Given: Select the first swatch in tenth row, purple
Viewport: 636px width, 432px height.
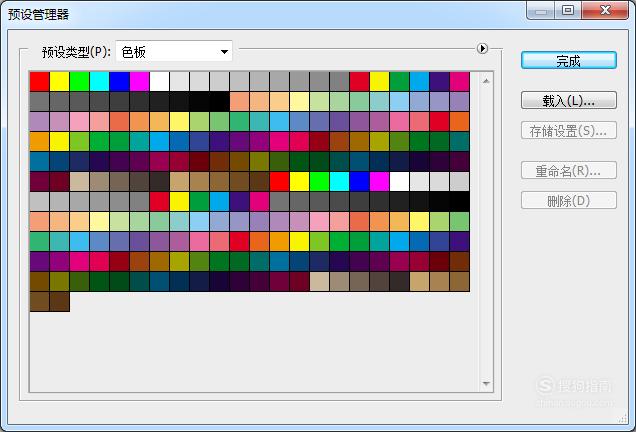Looking at the screenshot, I should click(x=40, y=261).
